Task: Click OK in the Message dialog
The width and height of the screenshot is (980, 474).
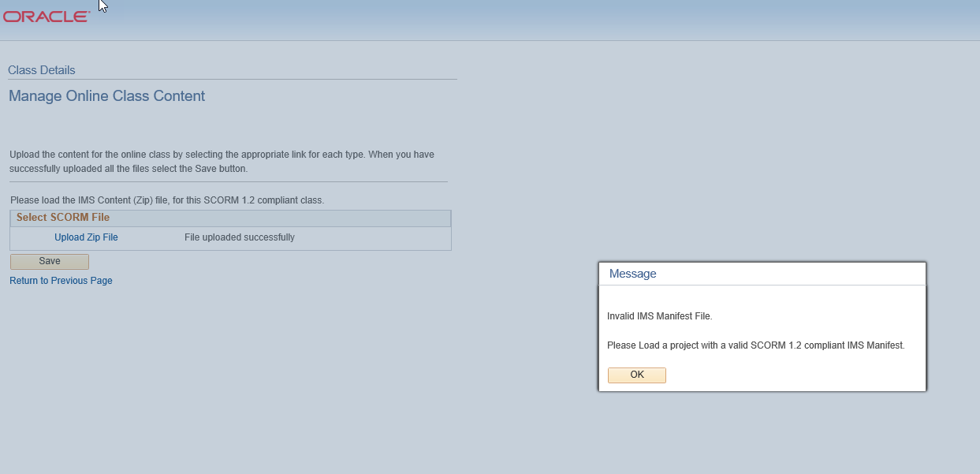Action: click(x=636, y=375)
